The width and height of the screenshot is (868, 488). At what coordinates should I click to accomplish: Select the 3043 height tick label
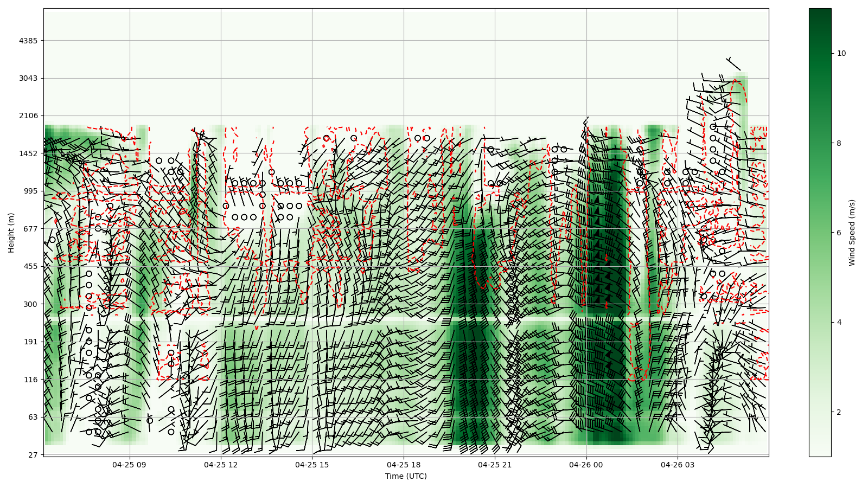click(x=28, y=78)
